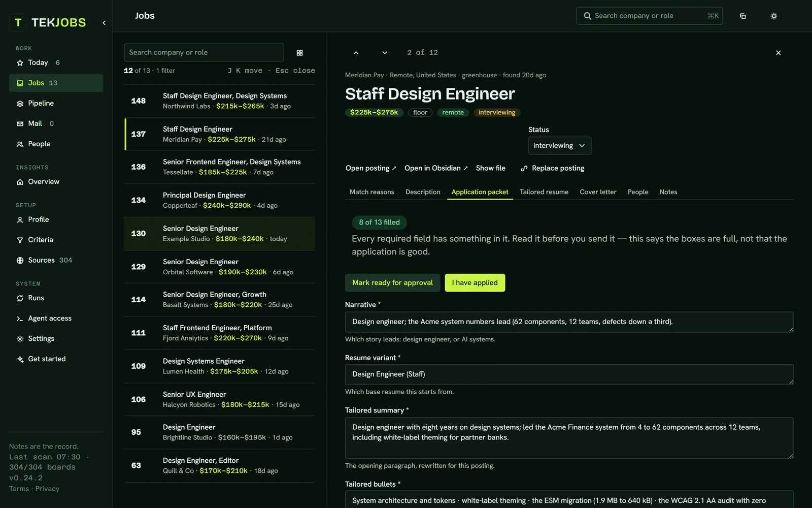Click the Replace posting button
This screenshot has width=812, height=508.
click(553, 168)
